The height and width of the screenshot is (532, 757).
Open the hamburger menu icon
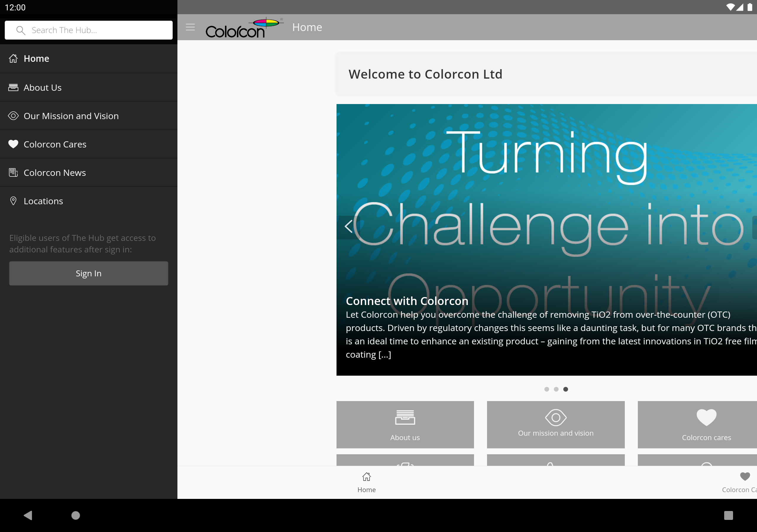(190, 27)
